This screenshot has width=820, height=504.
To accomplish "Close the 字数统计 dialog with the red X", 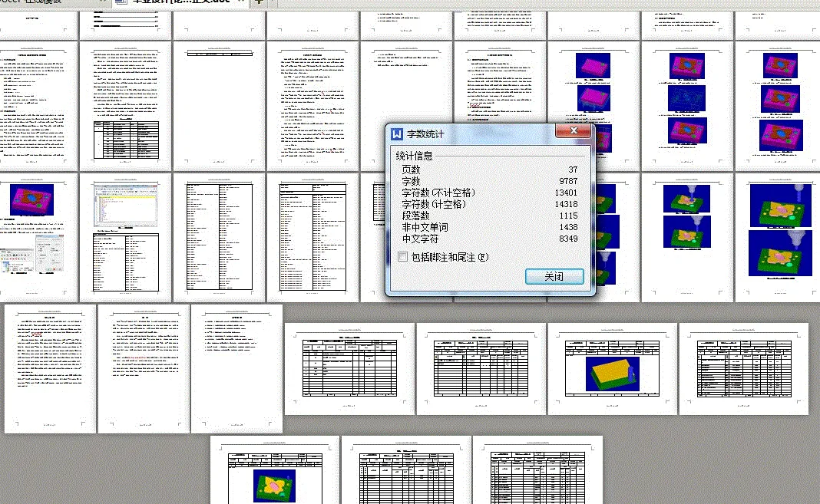I will 573,130.
